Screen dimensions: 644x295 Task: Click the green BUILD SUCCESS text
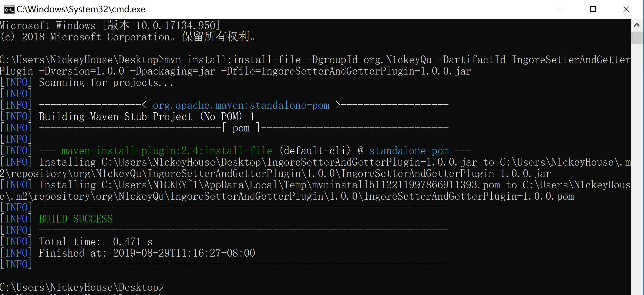pos(76,219)
